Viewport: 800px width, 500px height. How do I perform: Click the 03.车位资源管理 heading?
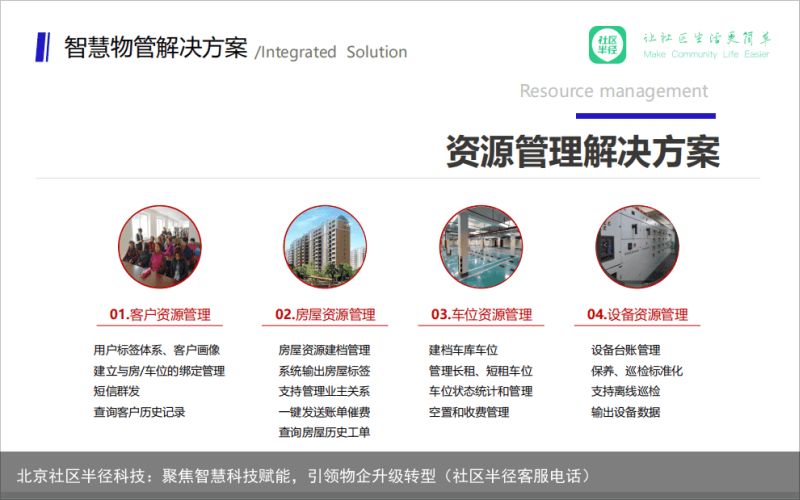[481, 314]
